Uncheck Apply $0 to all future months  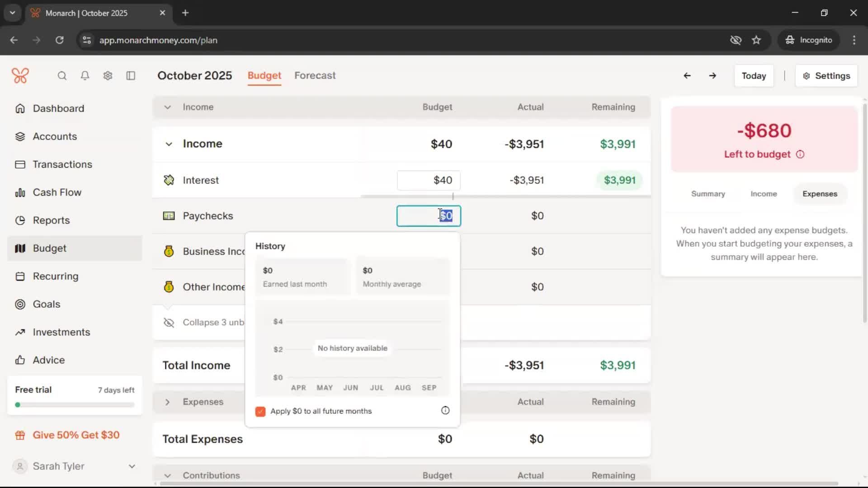[x=260, y=411]
